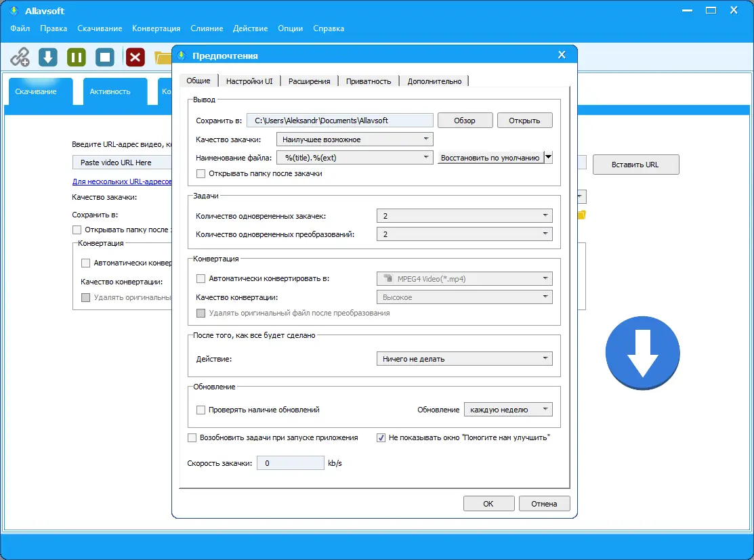Click the 'Сохранить в' path field
Image resolution: width=754 pixels, height=560 pixels.
coord(340,121)
